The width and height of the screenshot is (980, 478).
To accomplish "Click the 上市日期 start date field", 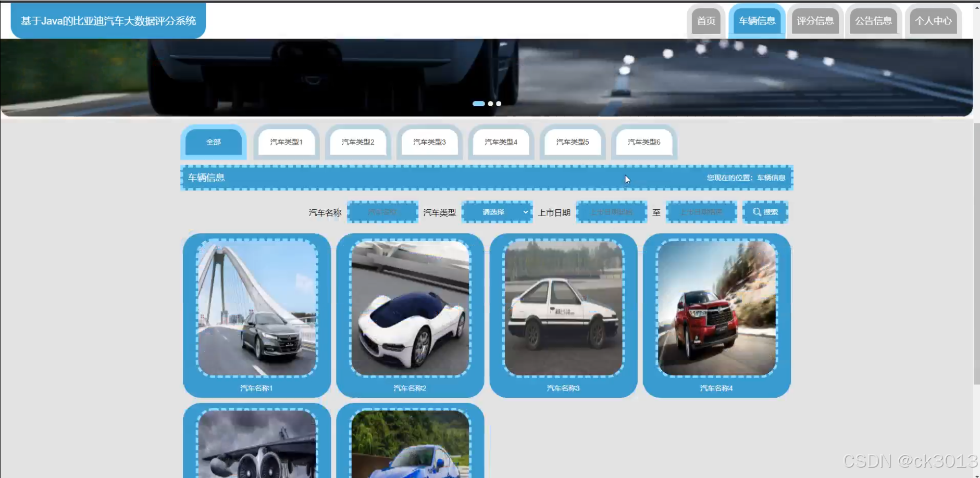I will click(612, 212).
